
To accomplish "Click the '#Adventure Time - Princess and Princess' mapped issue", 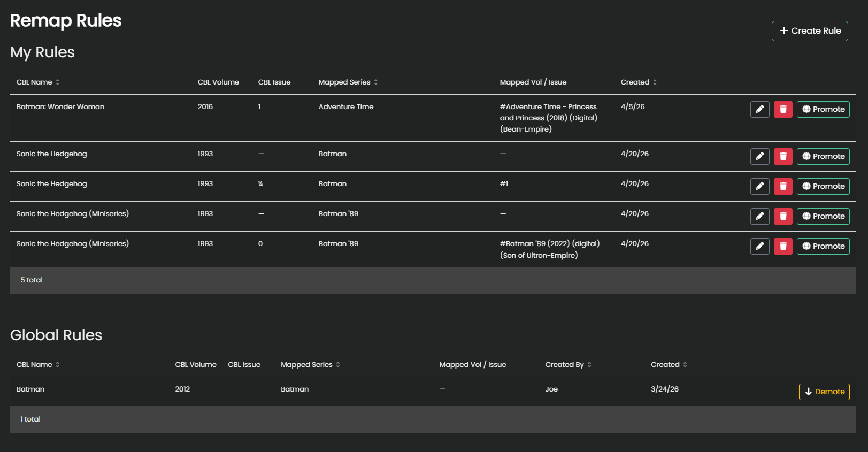I will 549,118.
